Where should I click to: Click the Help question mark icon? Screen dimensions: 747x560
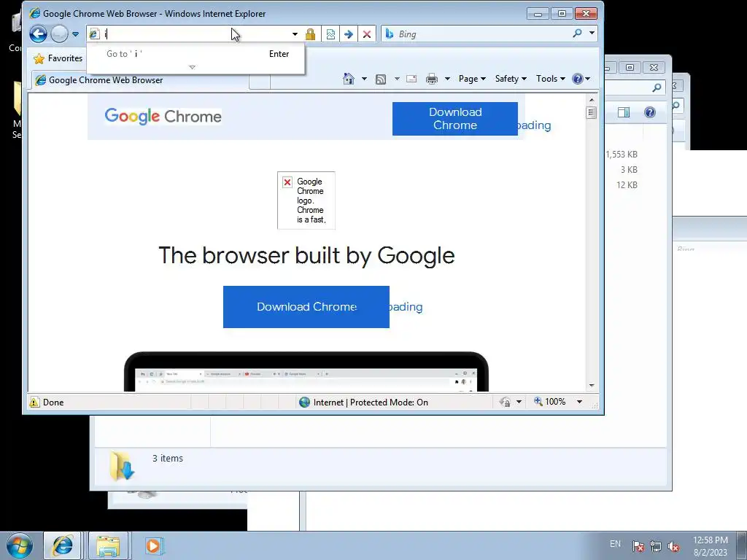pos(578,79)
